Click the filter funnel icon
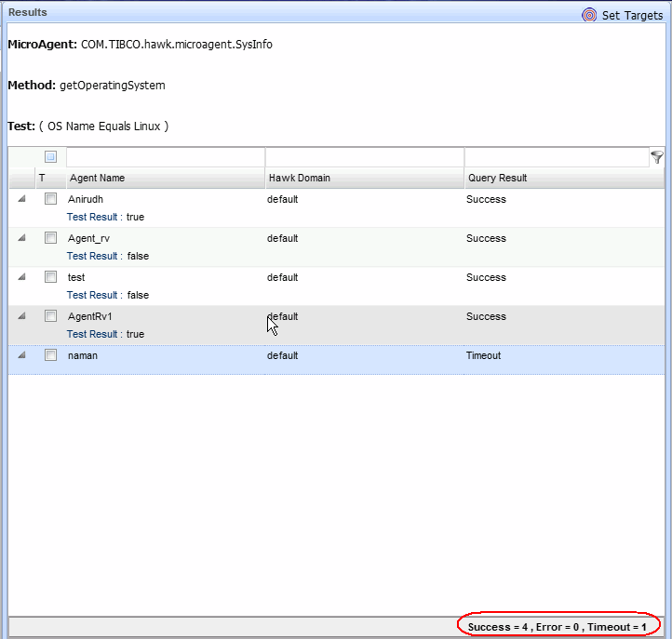 point(657,157)
